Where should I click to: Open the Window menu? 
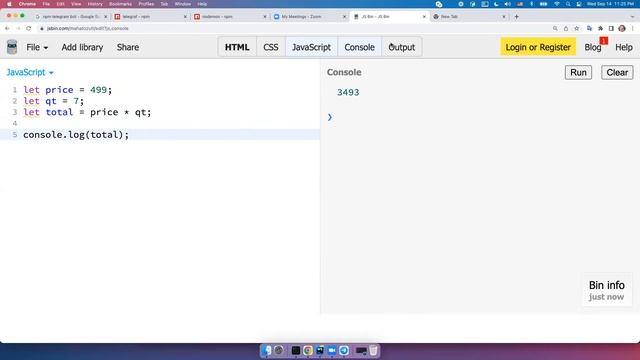point(182,4)
